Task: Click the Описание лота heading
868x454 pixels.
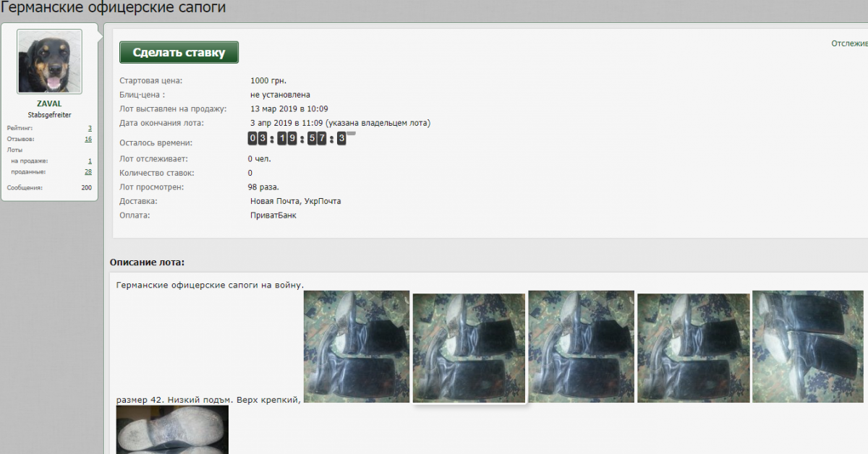Action: [147, 262]
